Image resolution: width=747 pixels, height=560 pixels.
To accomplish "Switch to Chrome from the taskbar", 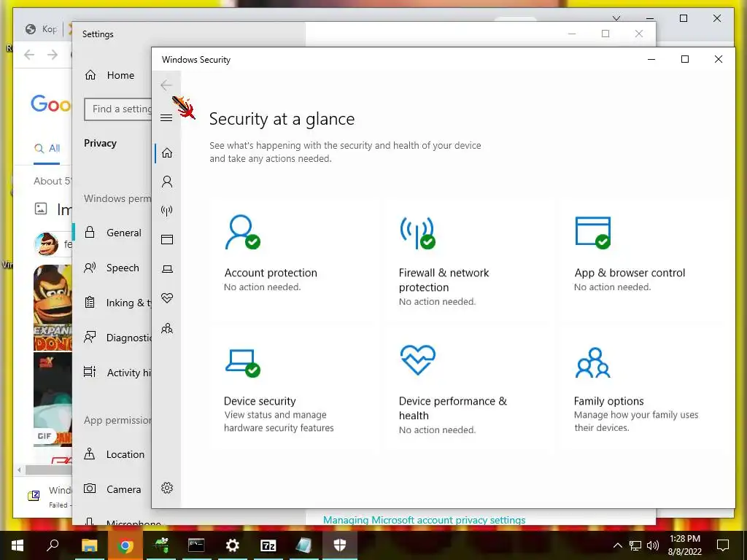I will (125, 545).
